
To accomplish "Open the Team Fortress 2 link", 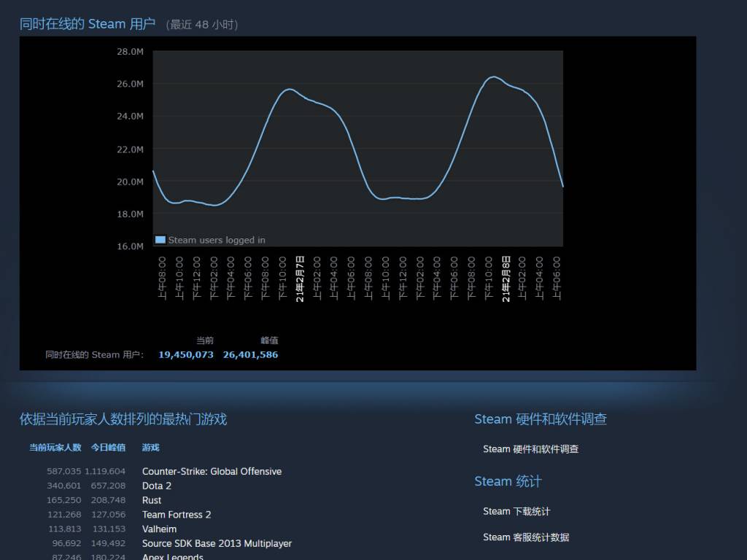I will coord(177,514).
